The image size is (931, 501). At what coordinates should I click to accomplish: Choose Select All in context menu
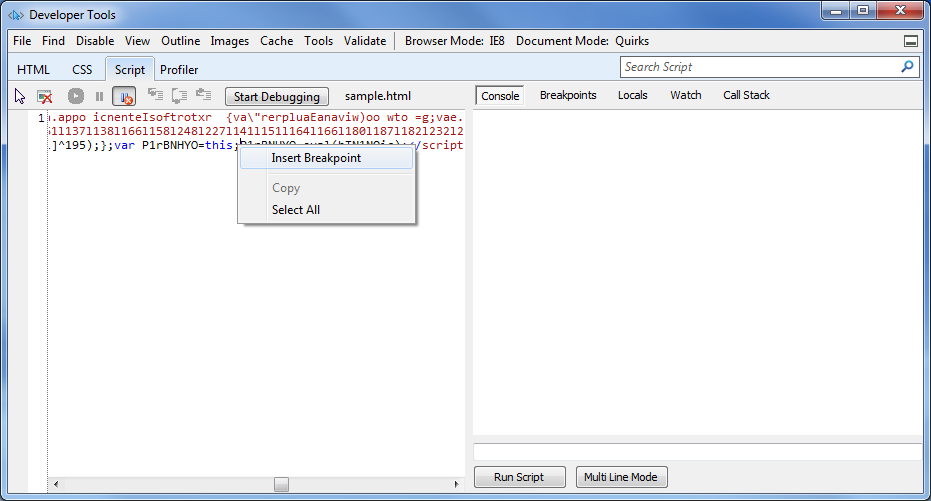coord(296,210)
